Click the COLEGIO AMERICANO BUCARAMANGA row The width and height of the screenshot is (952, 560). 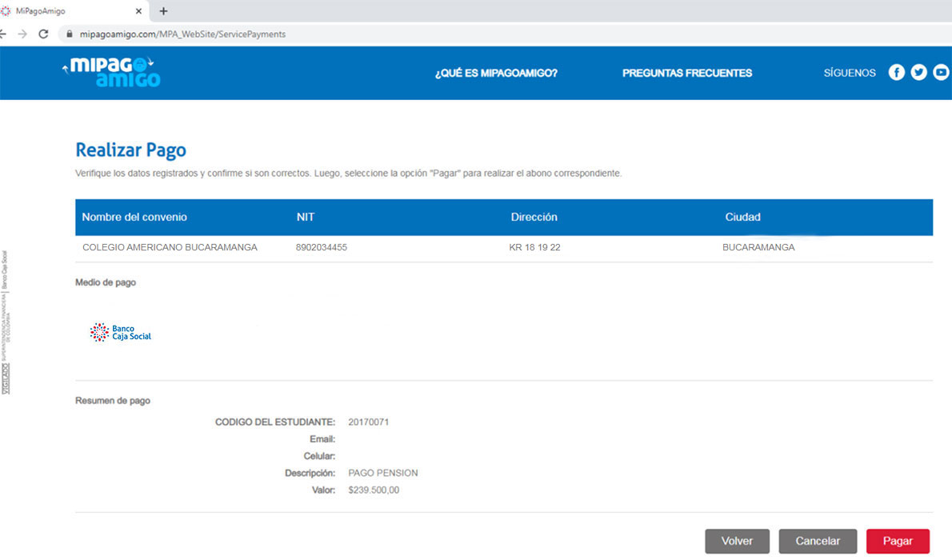coord(170,248)
